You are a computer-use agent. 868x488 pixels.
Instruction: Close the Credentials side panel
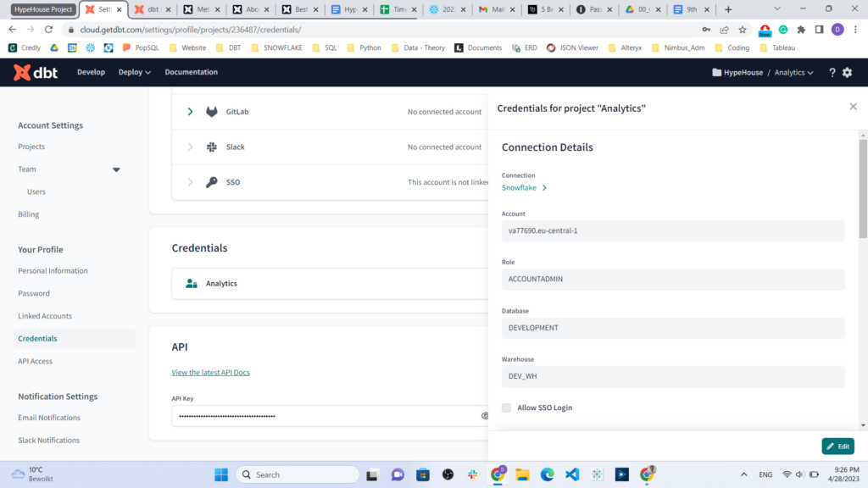coord(853,107)
